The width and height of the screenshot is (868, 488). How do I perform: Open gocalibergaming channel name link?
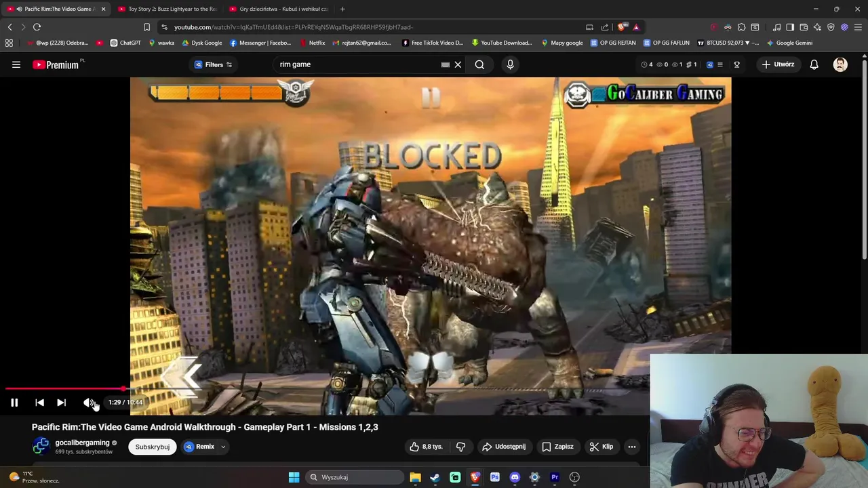click(82, 443)
